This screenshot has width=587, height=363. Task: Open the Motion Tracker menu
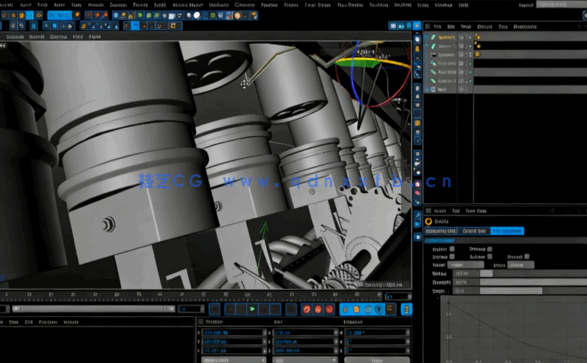click(188, 5)
